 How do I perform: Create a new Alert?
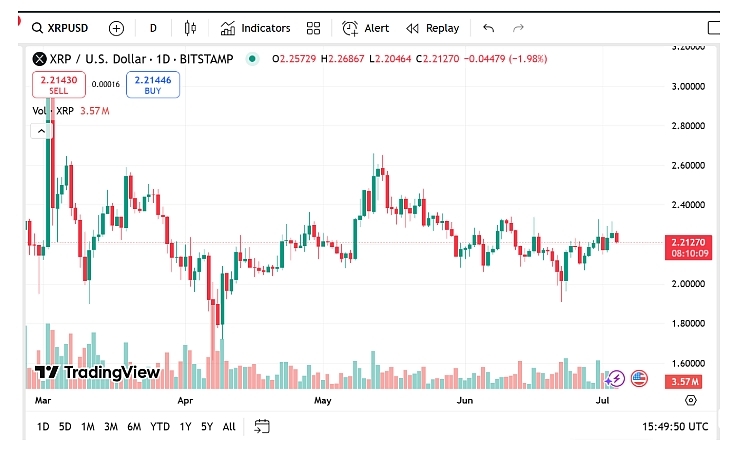(x=366, y=28)
